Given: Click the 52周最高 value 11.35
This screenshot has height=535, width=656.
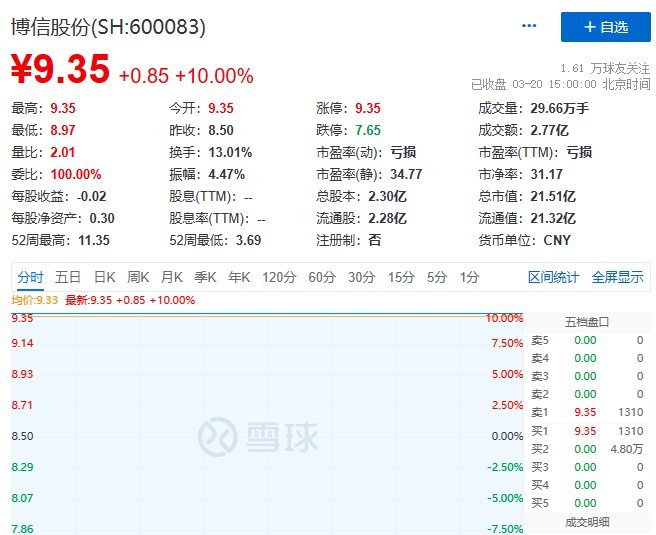Looking at the screenshot, I should pyautogui.click(x=94, y=241).
